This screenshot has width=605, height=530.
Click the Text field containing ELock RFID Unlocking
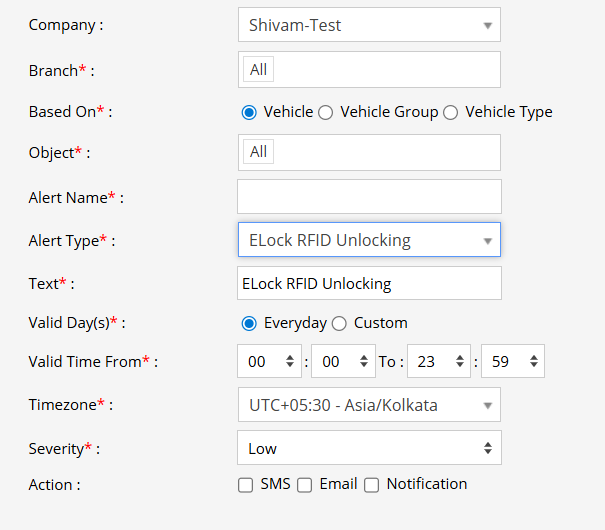coord(368,283)
